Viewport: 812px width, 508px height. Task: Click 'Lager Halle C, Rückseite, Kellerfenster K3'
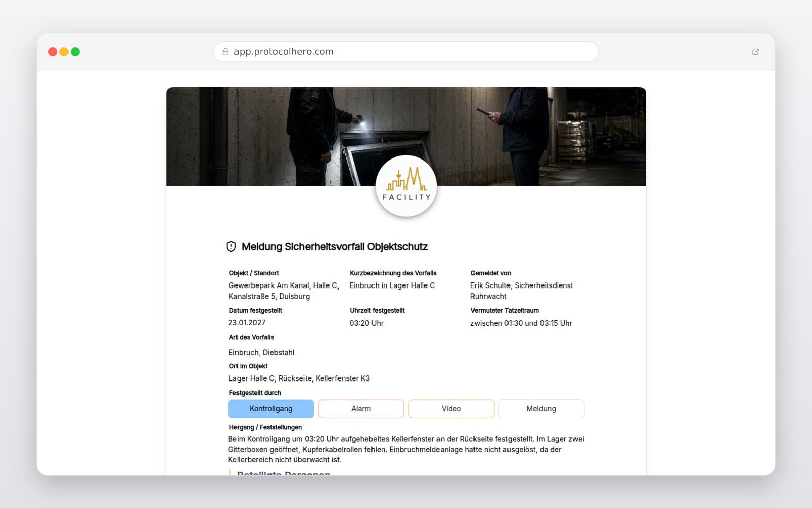pos(299,378)
